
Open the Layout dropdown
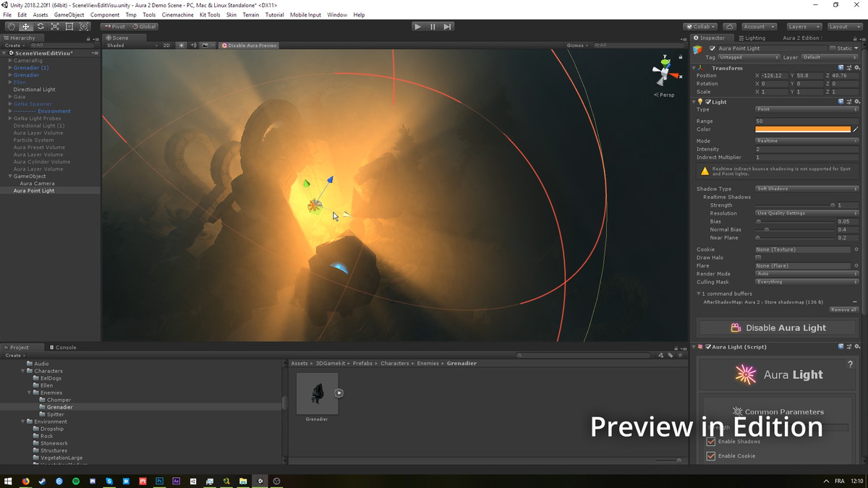(844, 26)
